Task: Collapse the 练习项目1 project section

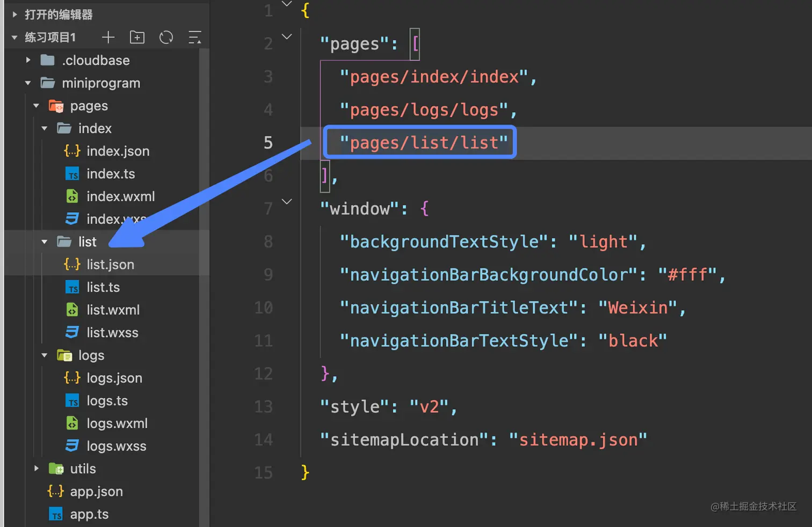Action: point(15,37)
